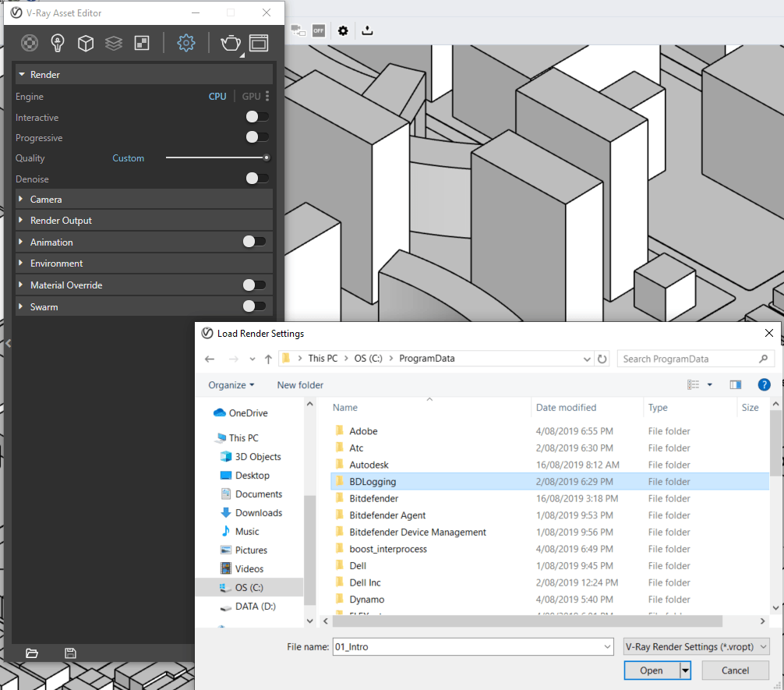Open engine options three-dot menu

coord(267,96)
